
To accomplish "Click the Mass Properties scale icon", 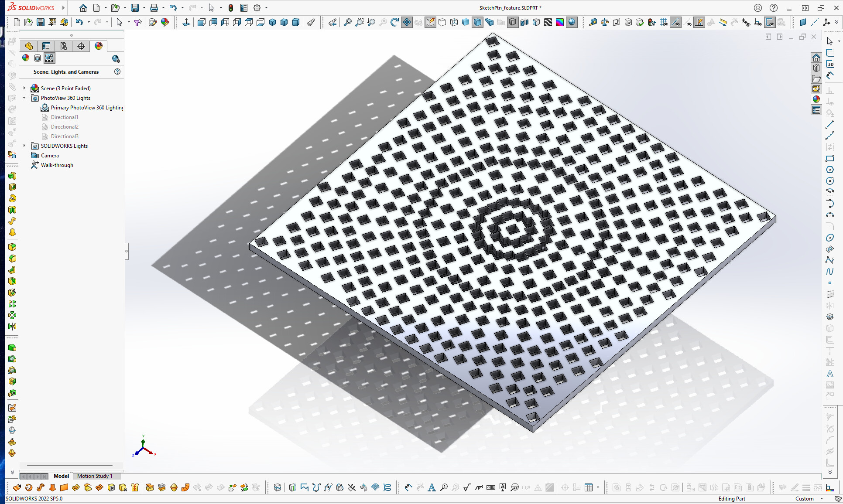I will coord(604,22).
